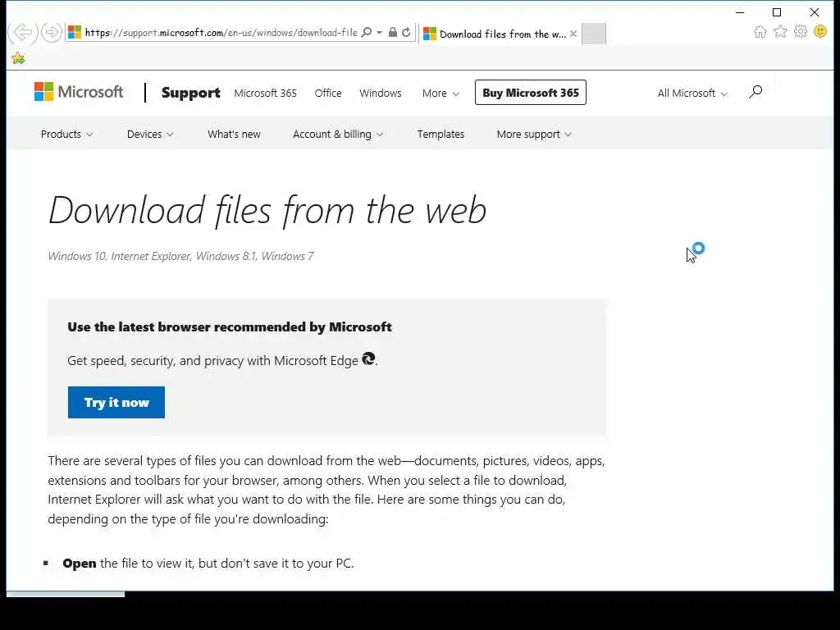Expand the All Microsoft menu
This screenshot has width=840, height=630.
click(692, 94)
